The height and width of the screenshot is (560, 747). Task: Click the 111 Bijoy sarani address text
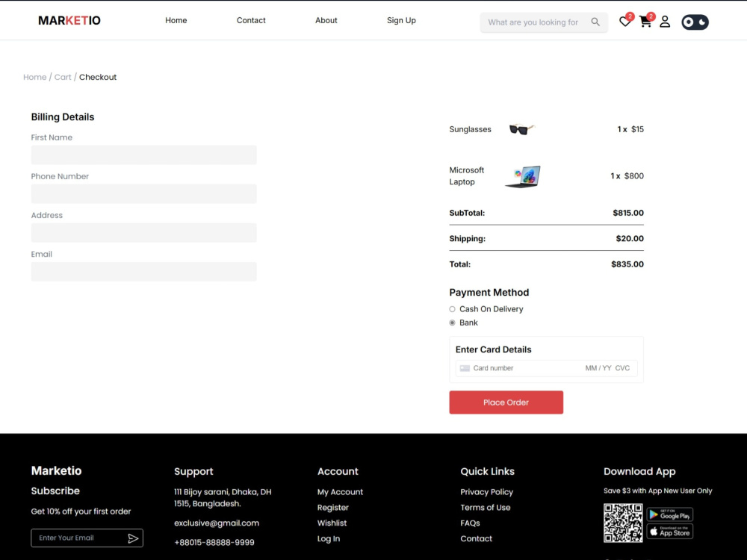click(223, 497)
